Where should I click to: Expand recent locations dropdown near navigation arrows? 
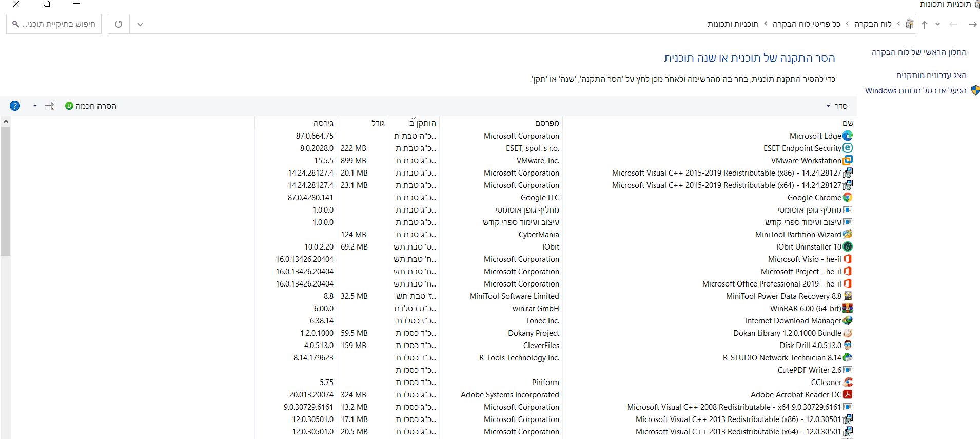click(937, 24)
